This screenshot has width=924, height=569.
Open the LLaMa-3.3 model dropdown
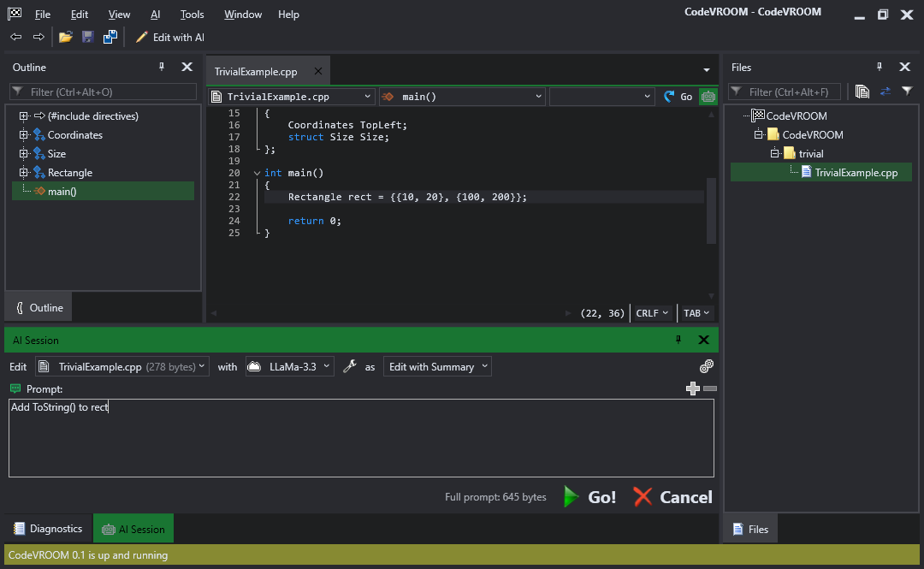coord(289,367)
